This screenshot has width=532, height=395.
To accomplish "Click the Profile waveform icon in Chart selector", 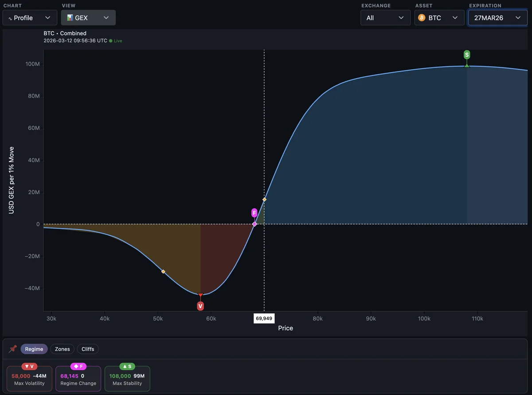I will (10, 18).
